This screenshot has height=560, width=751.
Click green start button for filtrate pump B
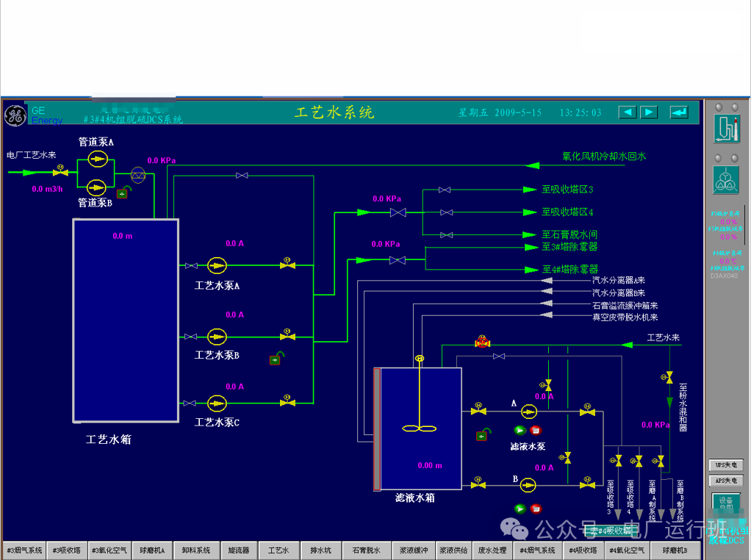[520, 509]
